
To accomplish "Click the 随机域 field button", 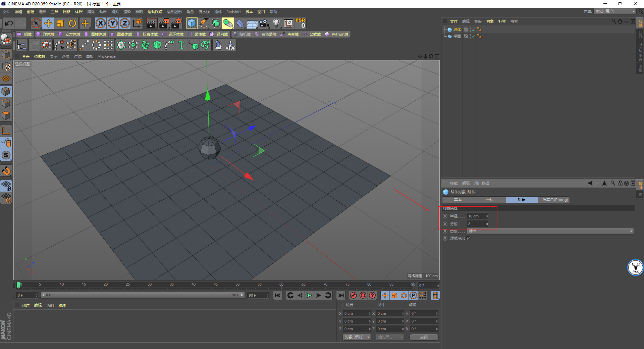I will click(242, 34).
